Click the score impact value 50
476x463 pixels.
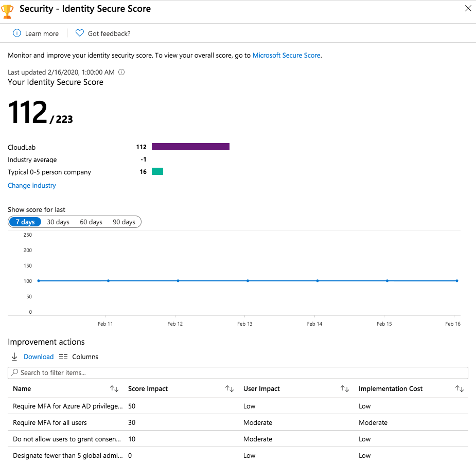(132, 406)
